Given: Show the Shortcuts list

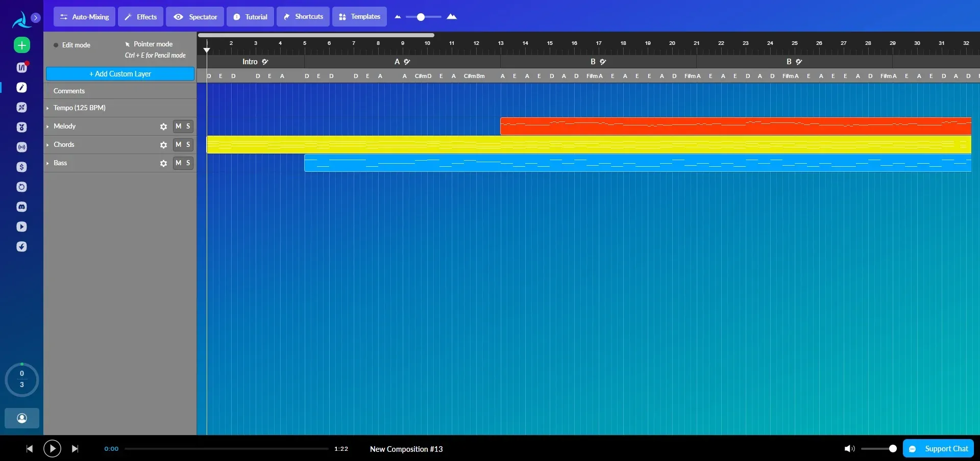Looking at the screenshot, I should (x=303, y=17).
